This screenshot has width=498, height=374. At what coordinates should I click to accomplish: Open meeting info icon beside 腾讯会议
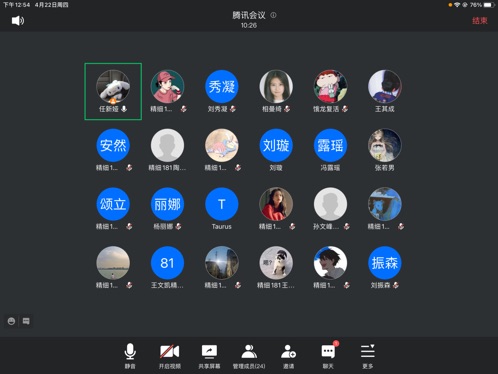click(x=273, y=15)
